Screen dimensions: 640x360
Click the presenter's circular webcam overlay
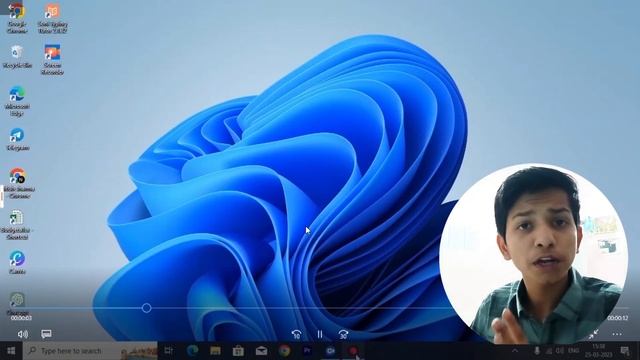(534, 254)
